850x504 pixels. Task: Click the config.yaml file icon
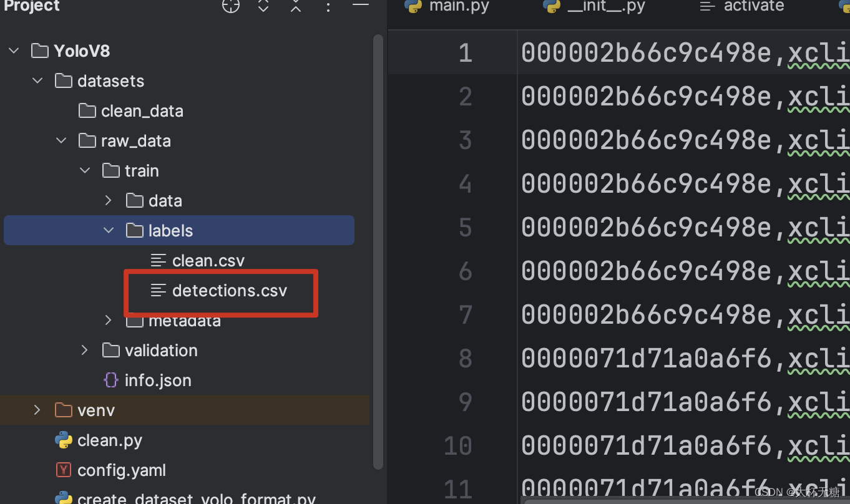point(64,470)
